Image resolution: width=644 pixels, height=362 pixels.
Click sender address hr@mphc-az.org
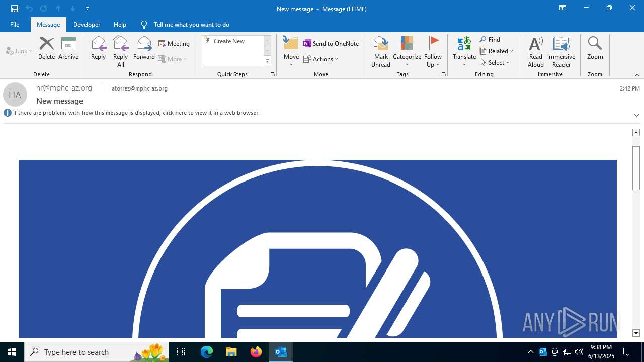[x=64, y=88]
